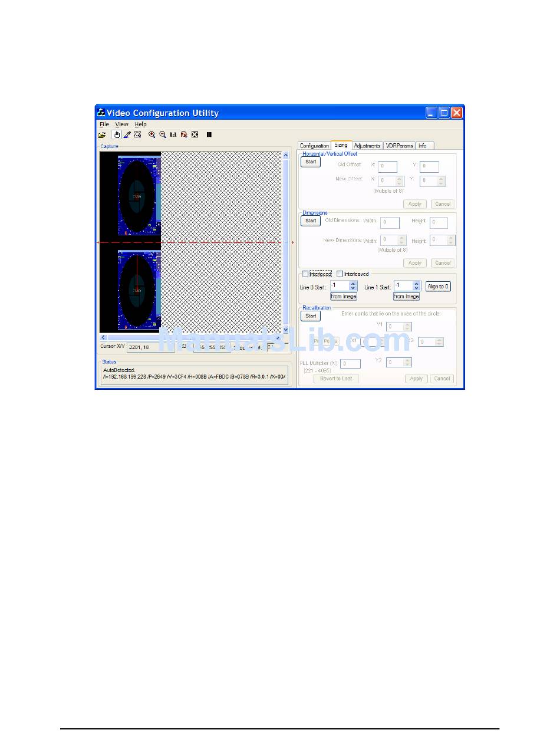Set view to 1:1 actual size
Viewport: 560px width, 743px height.
pyautogui.click(x=173, y=135)
